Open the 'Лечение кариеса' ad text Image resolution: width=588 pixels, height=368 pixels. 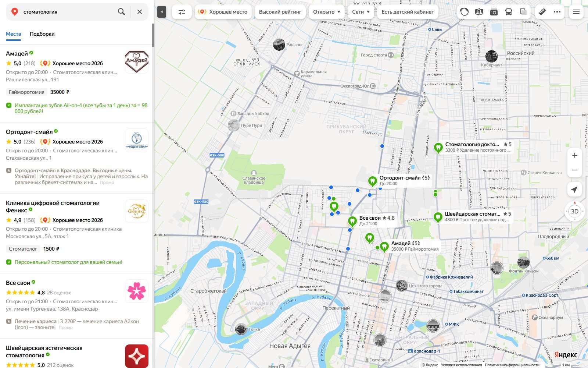coord(77,324)
